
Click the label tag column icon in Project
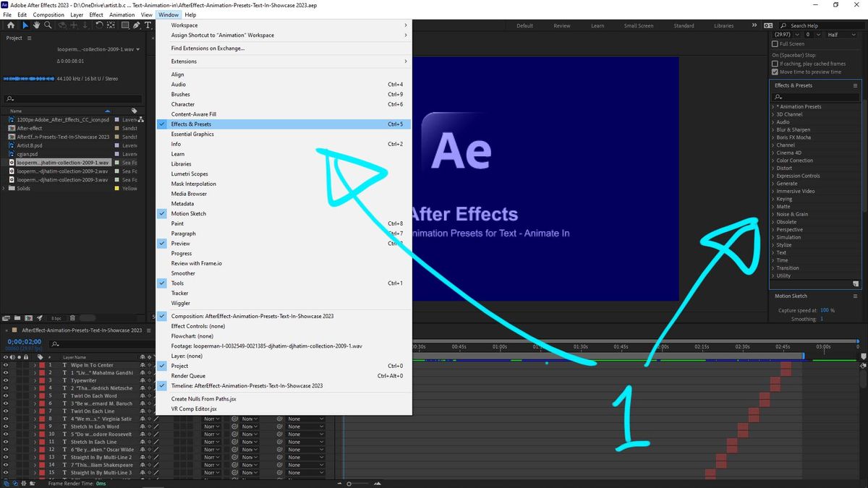(x=135, y=111)
